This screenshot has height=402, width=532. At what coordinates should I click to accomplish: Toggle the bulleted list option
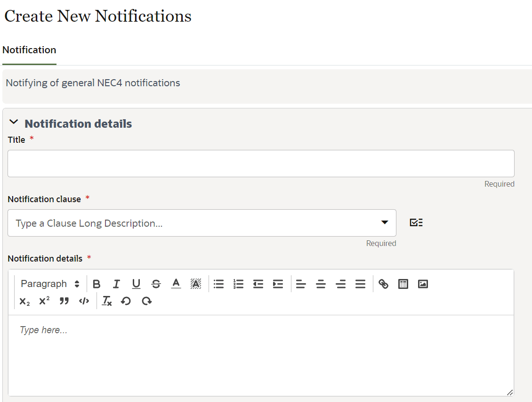218,284
